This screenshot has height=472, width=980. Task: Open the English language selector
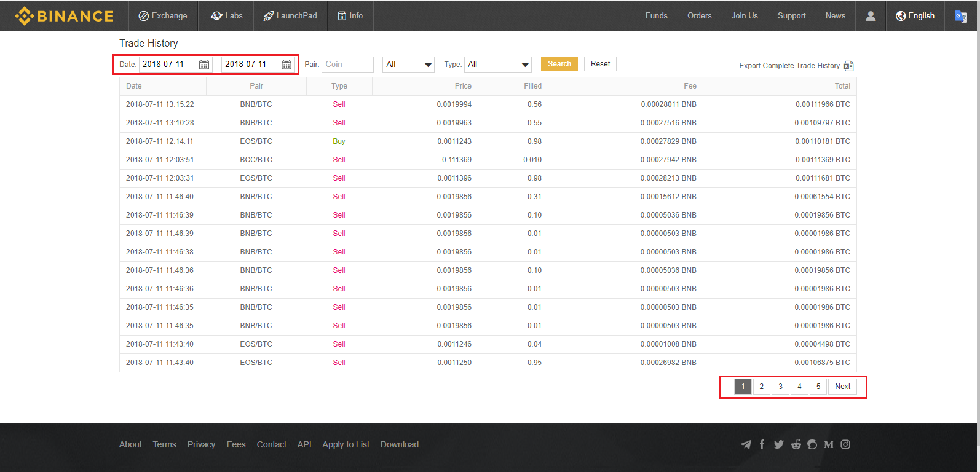915,16
